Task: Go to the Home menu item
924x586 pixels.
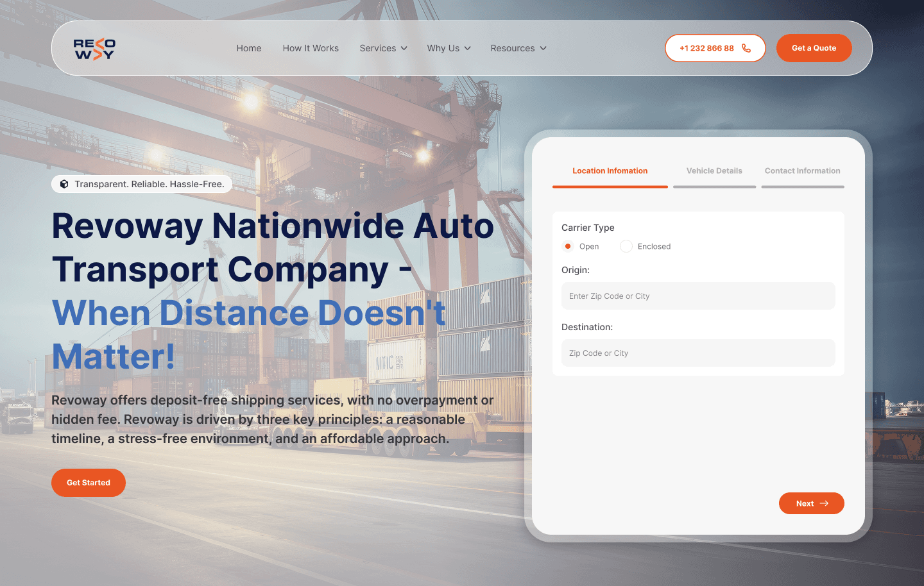Action: (x=249, y=48)
